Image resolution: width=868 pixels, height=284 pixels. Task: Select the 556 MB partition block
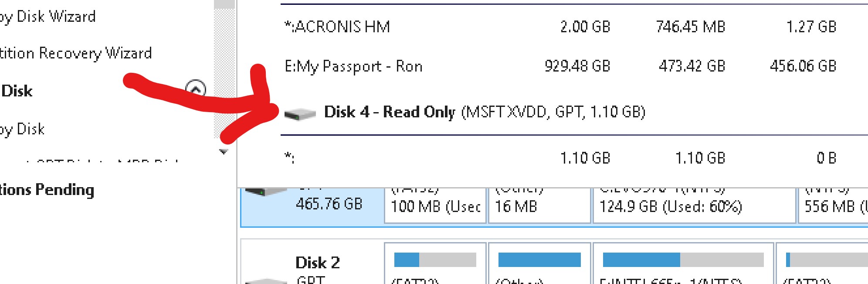coord(832,206)
